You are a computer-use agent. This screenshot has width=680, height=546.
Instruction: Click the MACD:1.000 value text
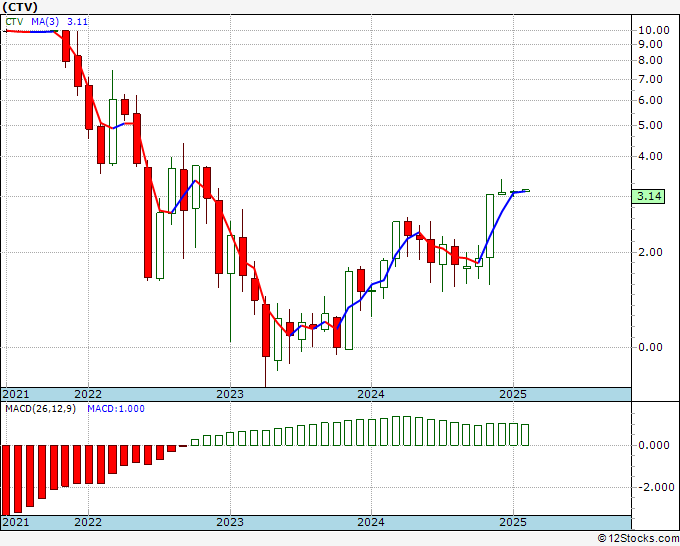[116, 409]
